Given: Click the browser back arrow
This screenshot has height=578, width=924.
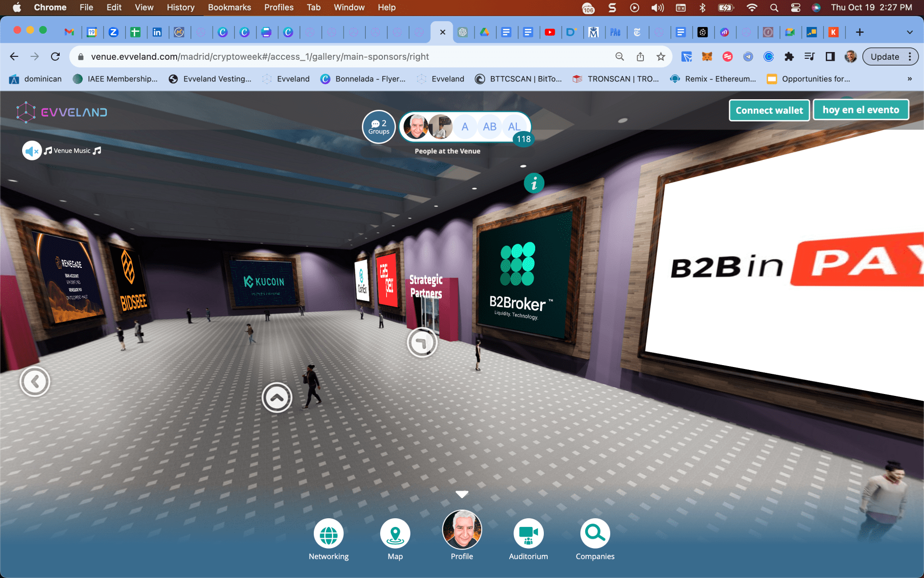Looking at the screenshot, I should point(14,56).
